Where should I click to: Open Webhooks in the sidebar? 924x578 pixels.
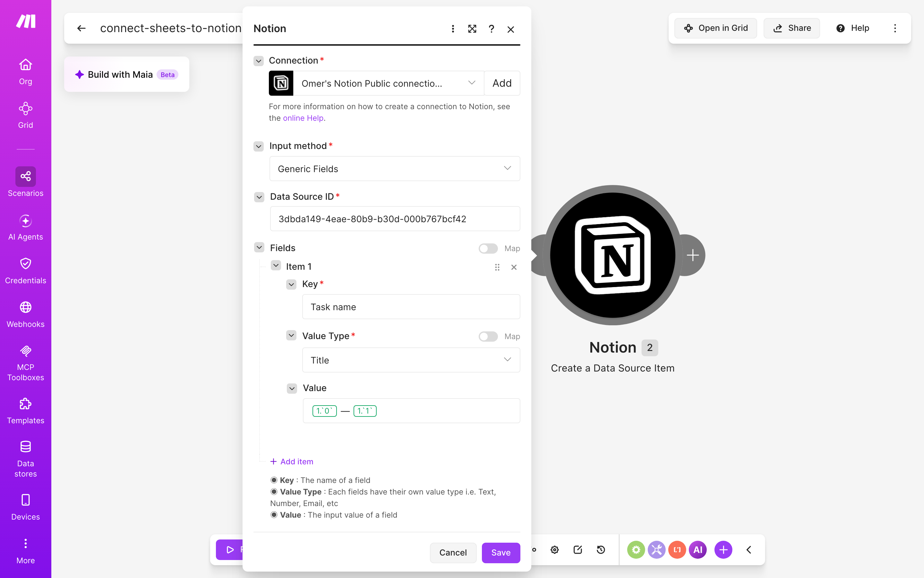pyautogui.click(x=26, y=315)
